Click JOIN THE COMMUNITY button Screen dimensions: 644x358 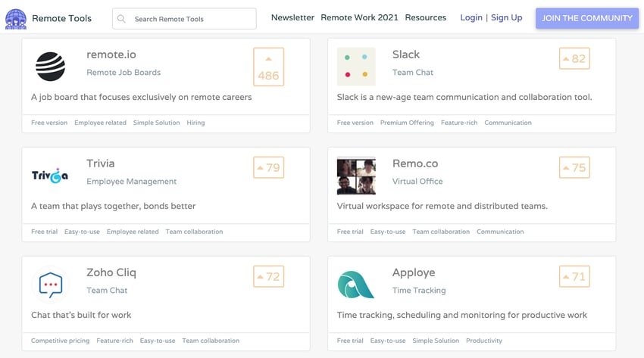tap(587, 18)
